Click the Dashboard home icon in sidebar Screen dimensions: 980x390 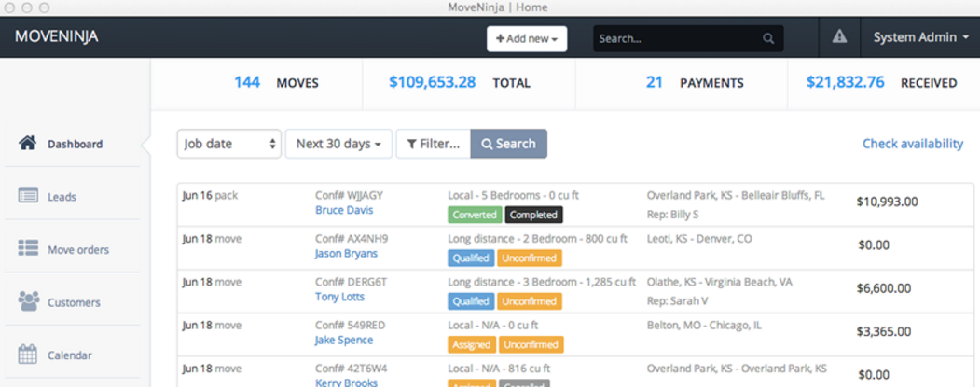[28, 144]
